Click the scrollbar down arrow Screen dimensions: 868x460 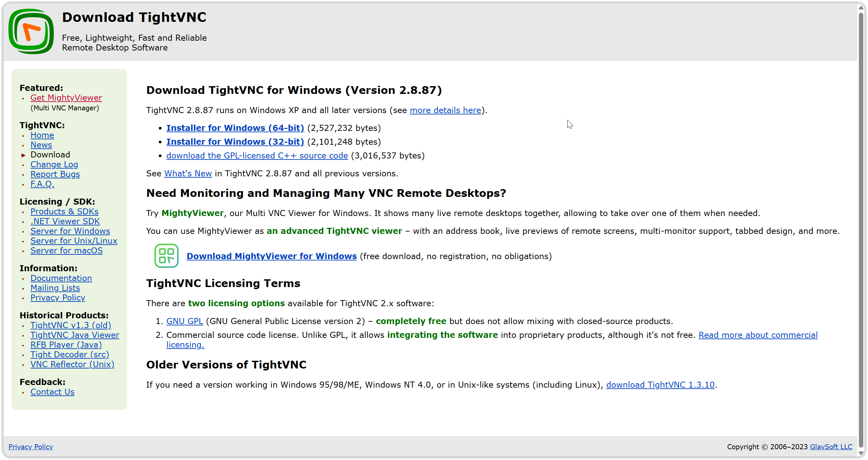(861, 454)
